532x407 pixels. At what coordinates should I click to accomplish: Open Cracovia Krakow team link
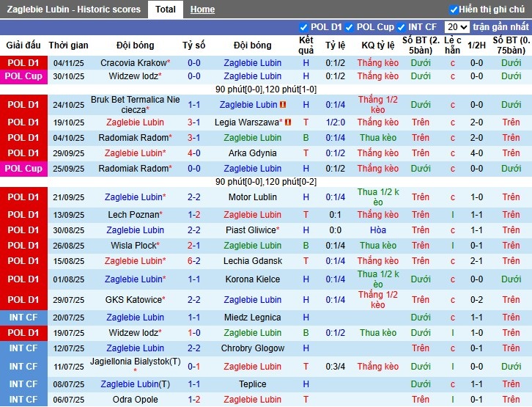(135, 63)
